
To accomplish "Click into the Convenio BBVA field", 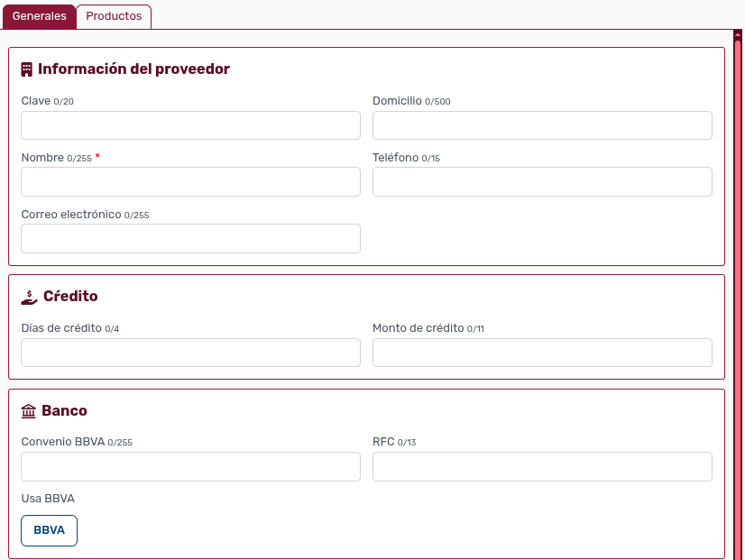I will click(190, 466).
